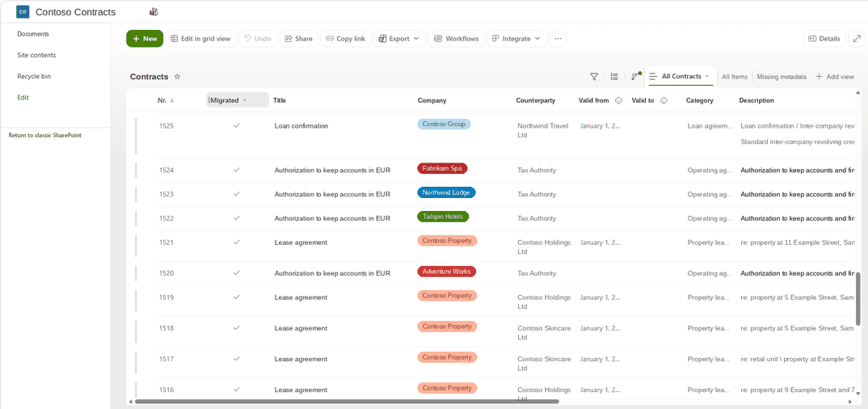Expand the Export dropdown
Viewport: 868px width, 409px height.
(x=400, y=39)
